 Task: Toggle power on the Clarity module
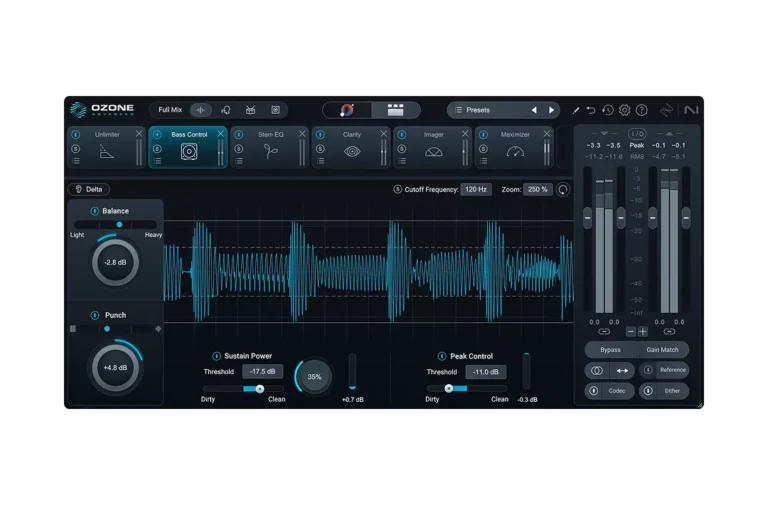point(320,134)
